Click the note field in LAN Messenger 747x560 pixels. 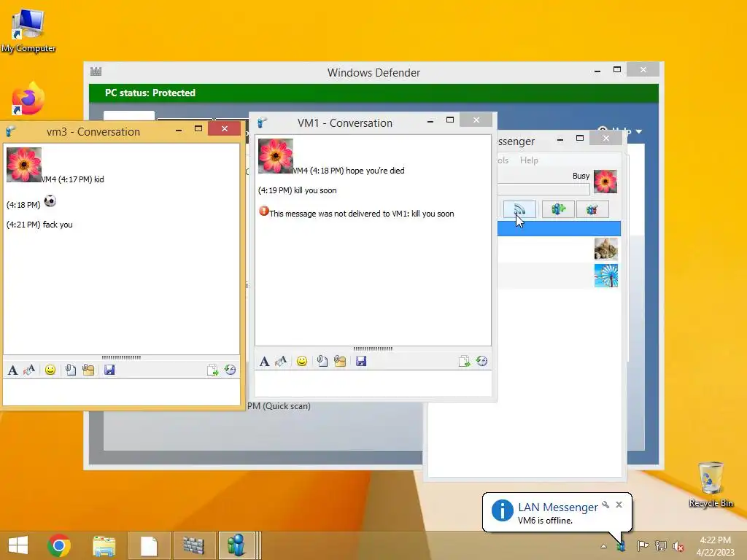(543, 189)
